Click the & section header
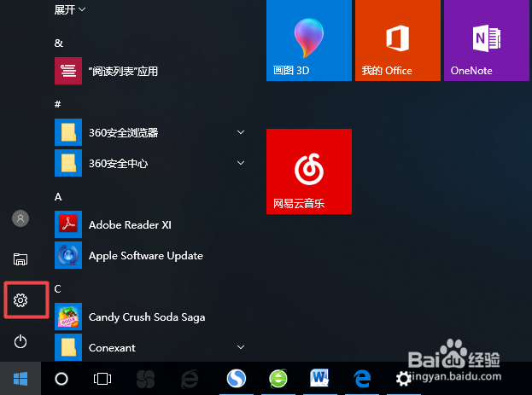 tap(59, 43)
